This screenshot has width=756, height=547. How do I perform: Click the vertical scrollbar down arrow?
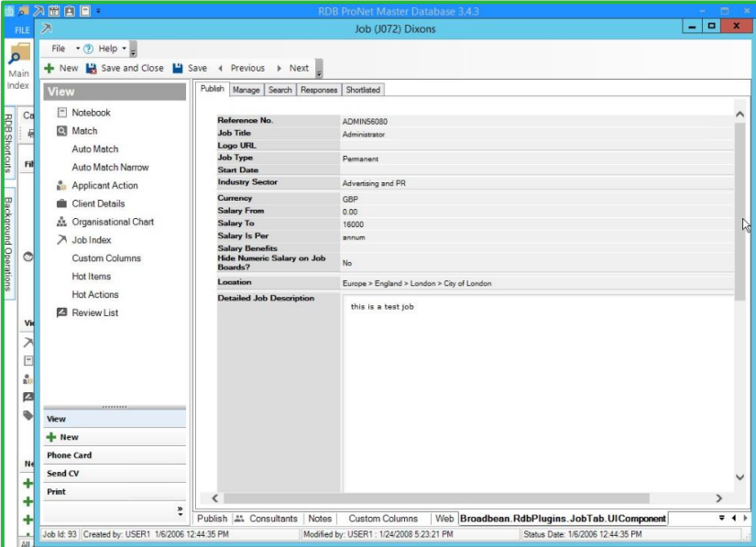(740, 477)
